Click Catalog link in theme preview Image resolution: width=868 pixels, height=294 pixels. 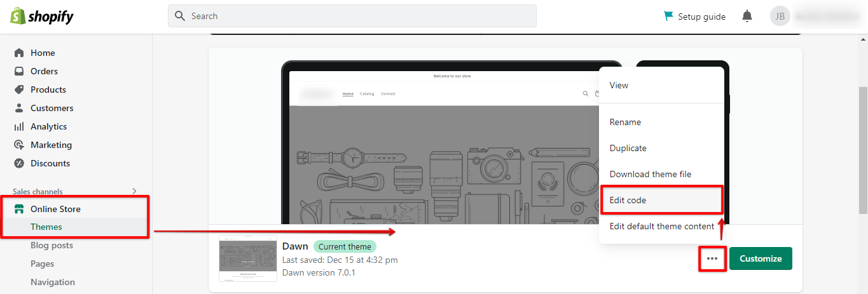367,94
